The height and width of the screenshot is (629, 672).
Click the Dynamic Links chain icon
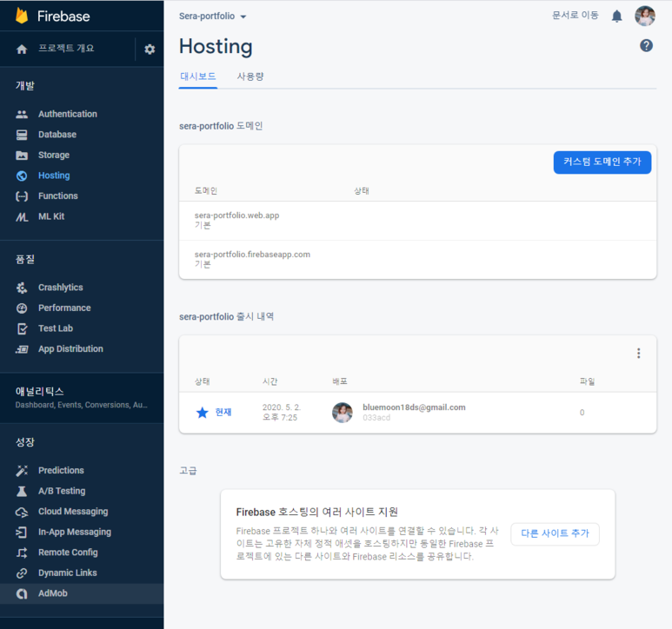(22, 573)
